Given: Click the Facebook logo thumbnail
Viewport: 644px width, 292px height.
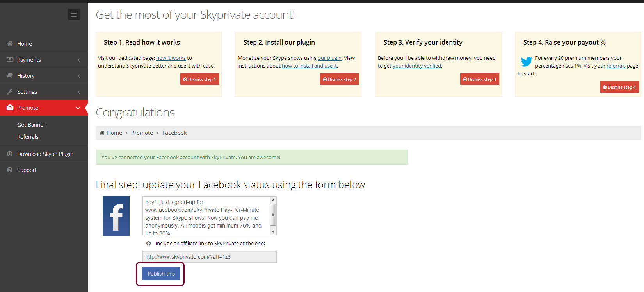Looking at the screenshot, I should pos(116,216).
